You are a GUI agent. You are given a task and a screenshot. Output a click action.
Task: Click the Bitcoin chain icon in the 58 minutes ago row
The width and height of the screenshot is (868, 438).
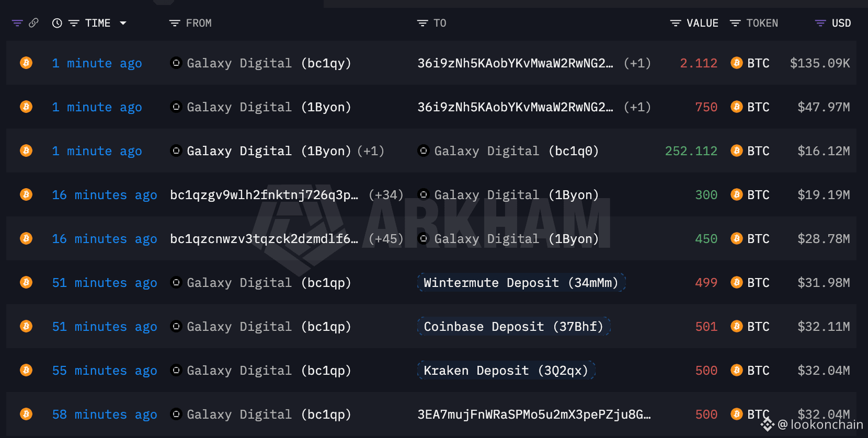tap(26, 414)
